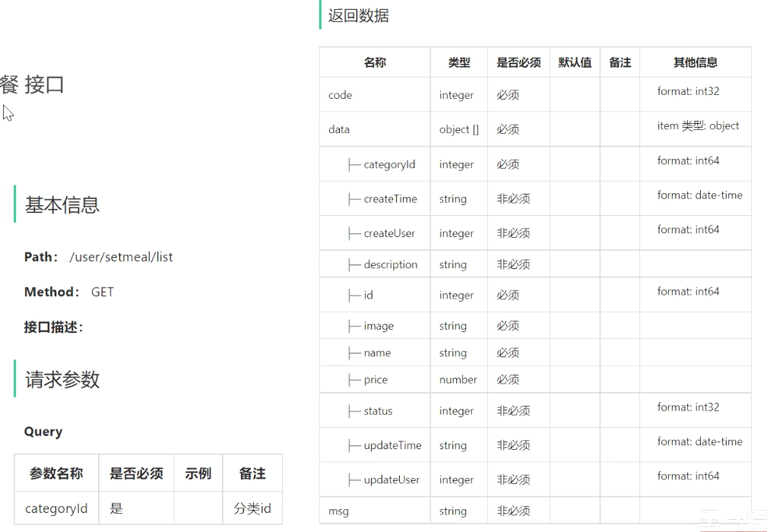Screen dimensions: 767x532
Task: Click the 其他信息 column header
Action: (695, 62)
